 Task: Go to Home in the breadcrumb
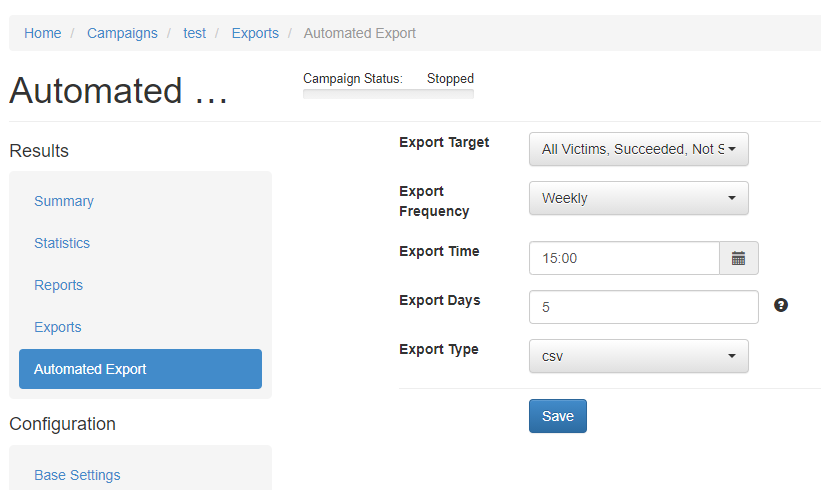(42, 34)
